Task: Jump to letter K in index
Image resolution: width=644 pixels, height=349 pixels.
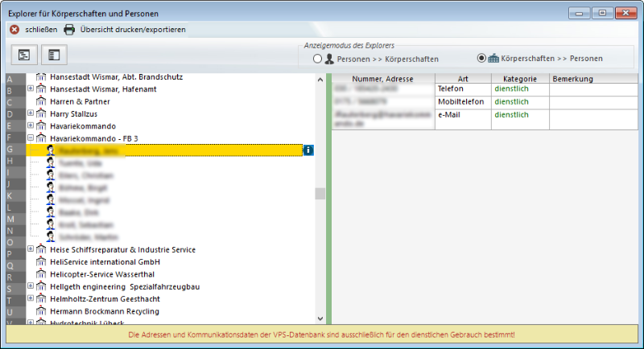Action: (x=15, y=195)
